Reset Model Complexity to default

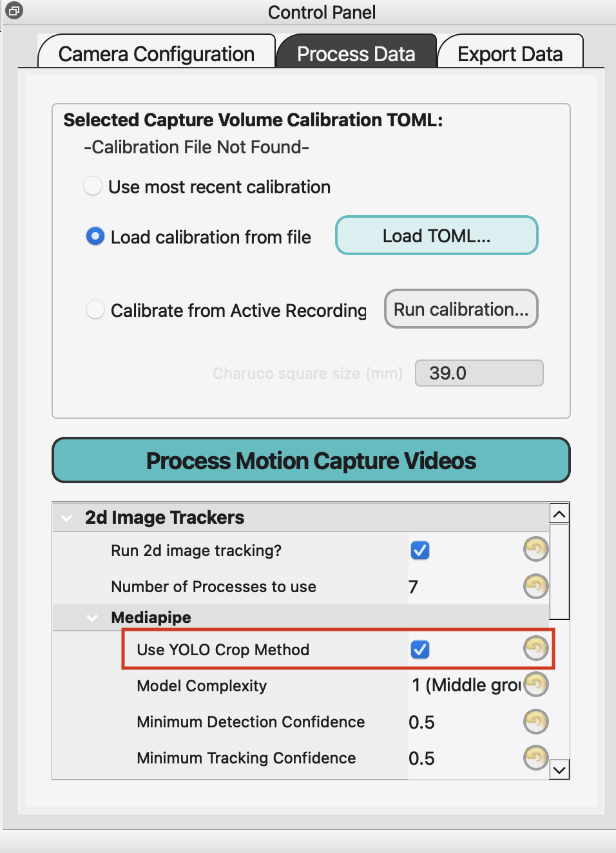click(536, 684)
